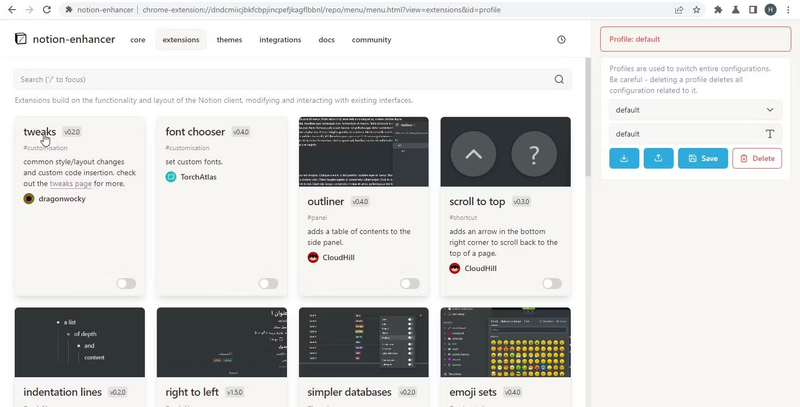Image resolution: width=800 pixels, height=407 pixels.
Task: Click the right to left preview thumbnail
Action: point(222,342)
